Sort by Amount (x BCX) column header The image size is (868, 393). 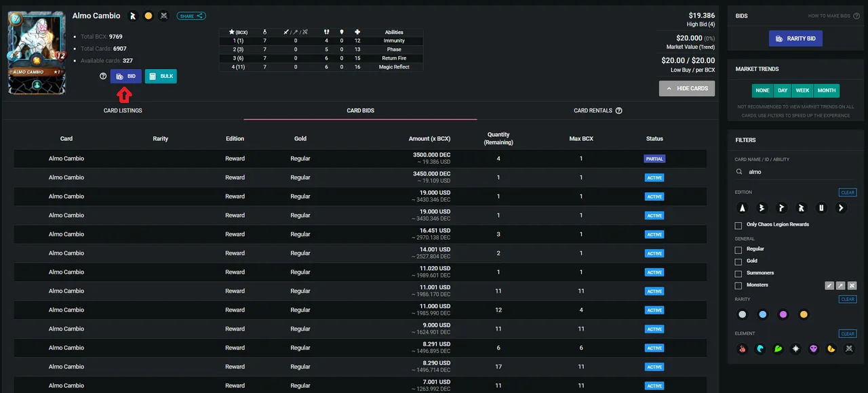click(429, 139)
